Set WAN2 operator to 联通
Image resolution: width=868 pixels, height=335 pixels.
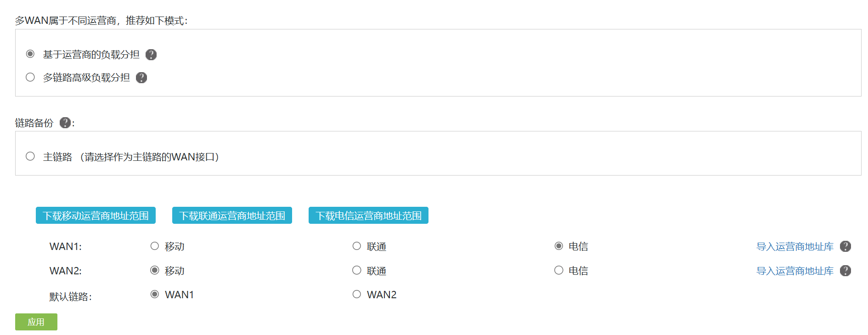[x=357, y=270]
